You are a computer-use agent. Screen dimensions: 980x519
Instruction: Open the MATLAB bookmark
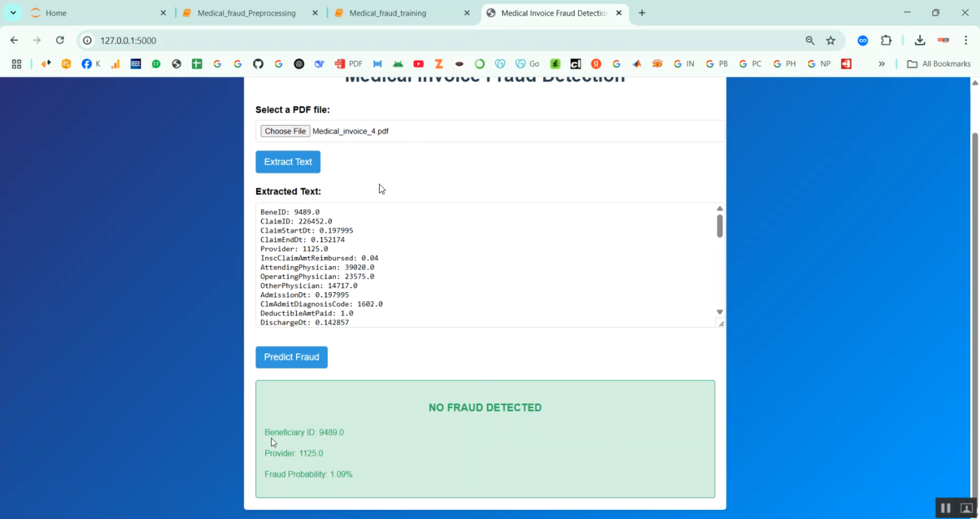point(636,64)
